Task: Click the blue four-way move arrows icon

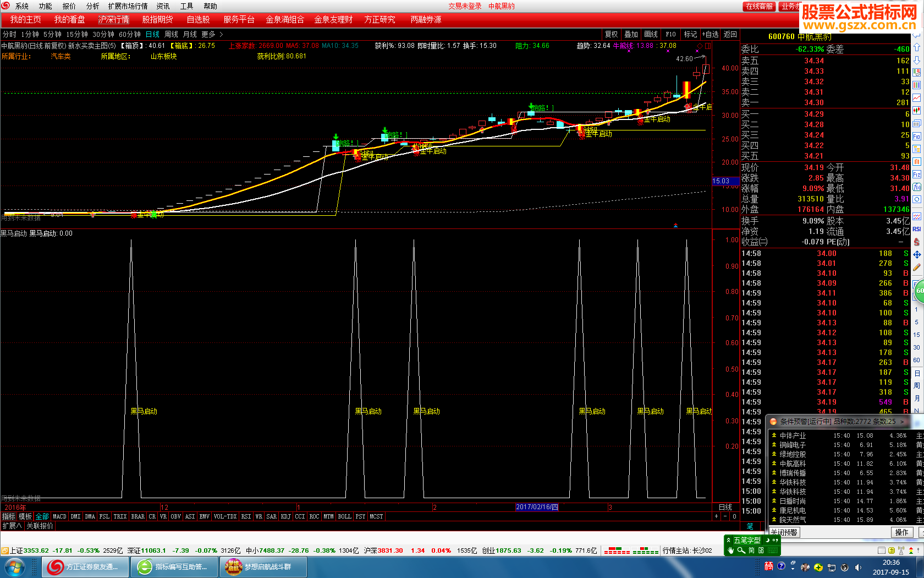Action: (917, 255)
